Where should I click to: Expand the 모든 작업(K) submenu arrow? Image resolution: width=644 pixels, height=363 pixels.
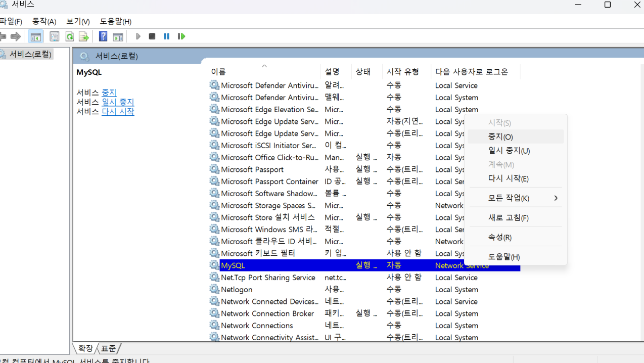click(556, 198)
